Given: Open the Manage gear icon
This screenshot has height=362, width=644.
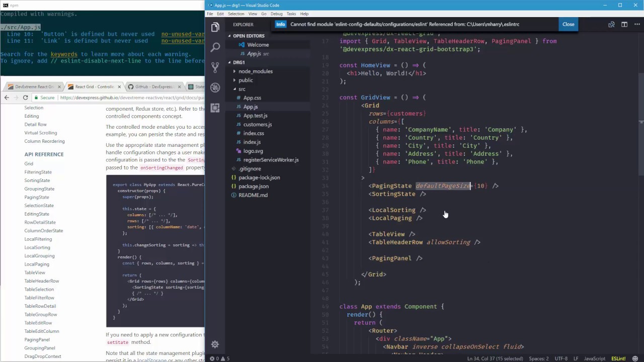Looking at the screenshot, I should [215, 344].
